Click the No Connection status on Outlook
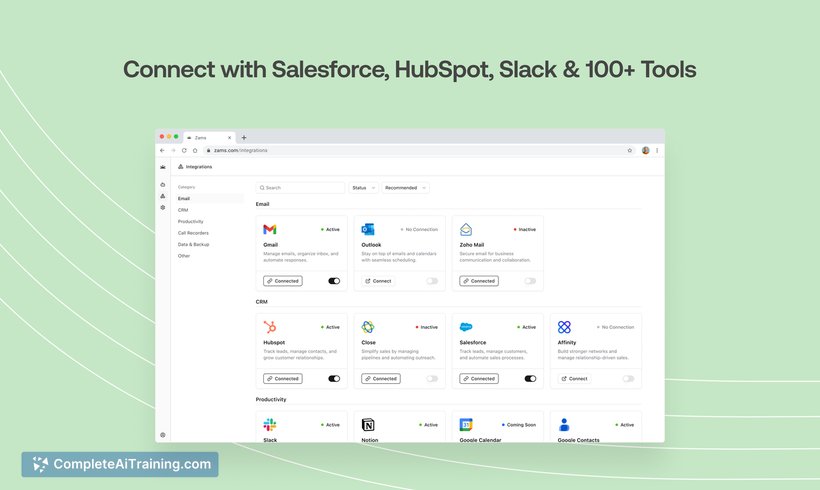The image size is (820, 490). pos(419,230)
